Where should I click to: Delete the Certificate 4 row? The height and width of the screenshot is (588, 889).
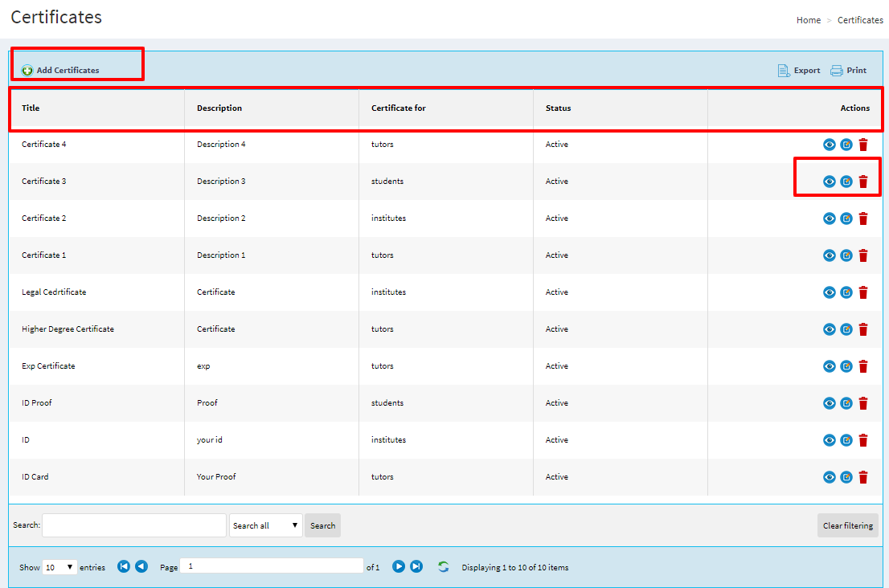[x=863, y=145]
